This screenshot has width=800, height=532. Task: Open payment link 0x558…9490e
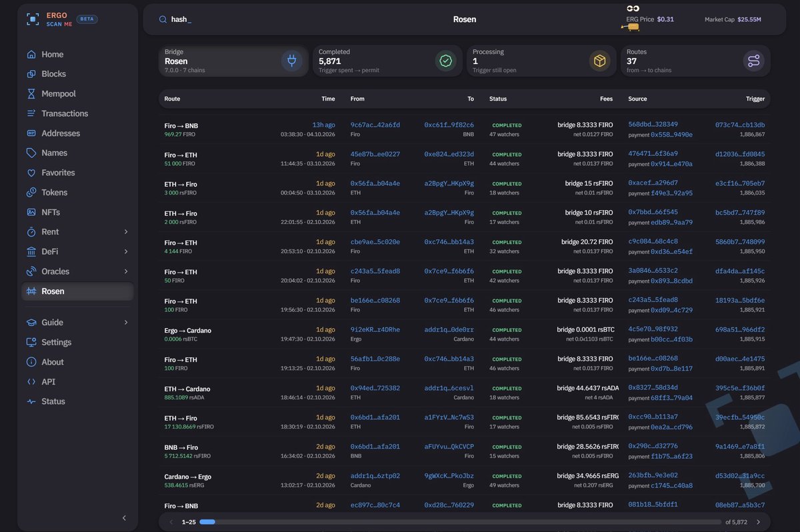[671, 135]
